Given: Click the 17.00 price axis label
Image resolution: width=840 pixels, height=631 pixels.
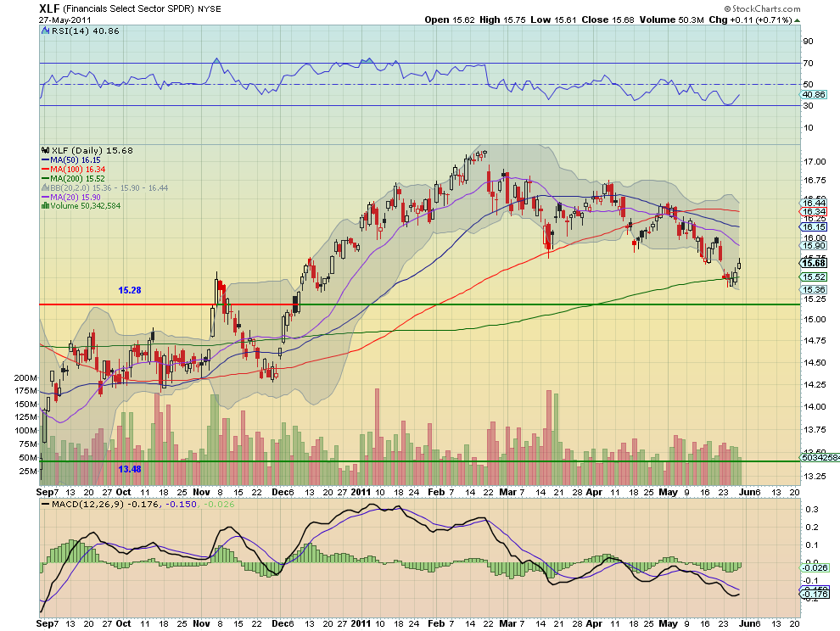Looking at the screenshot, I should (814, 162).
